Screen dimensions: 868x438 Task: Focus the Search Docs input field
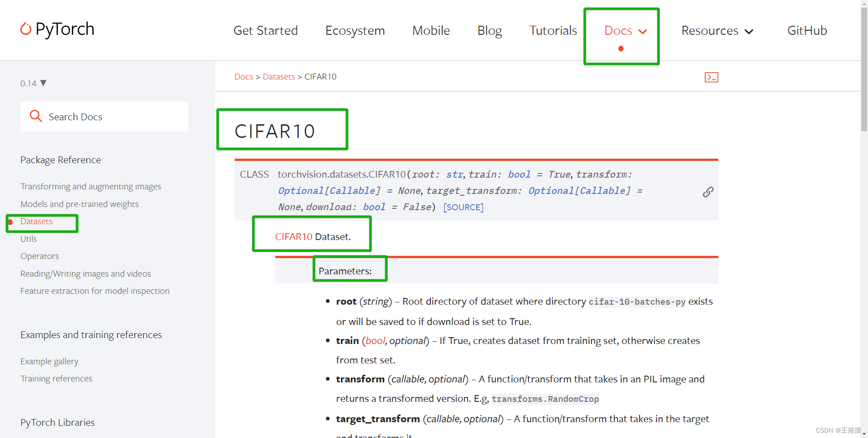[104, 117]
